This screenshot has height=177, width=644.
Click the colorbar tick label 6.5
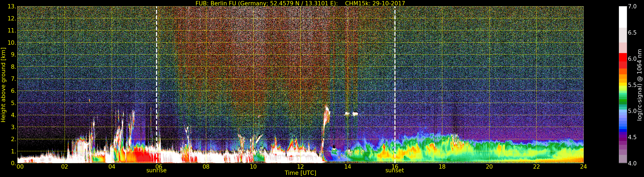coord(632,33)
